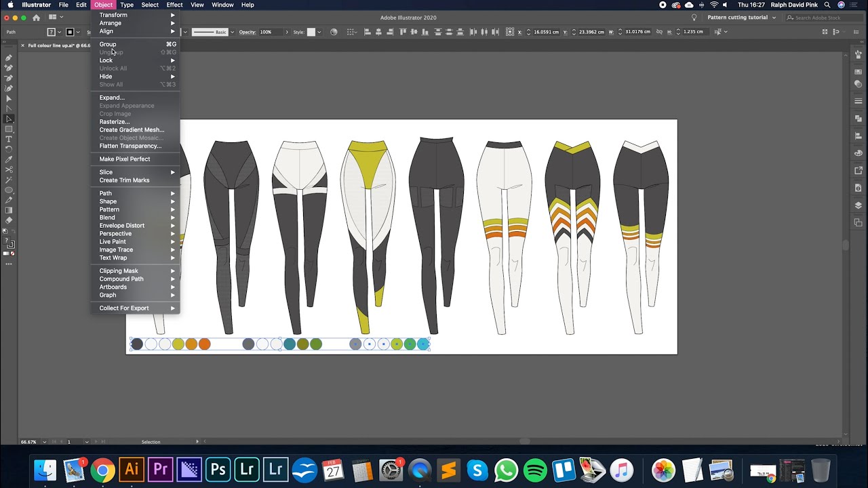Select the Full colour line up.ai document tab
This screenshot has height=488, width=868.
click(x=59, y=45)
